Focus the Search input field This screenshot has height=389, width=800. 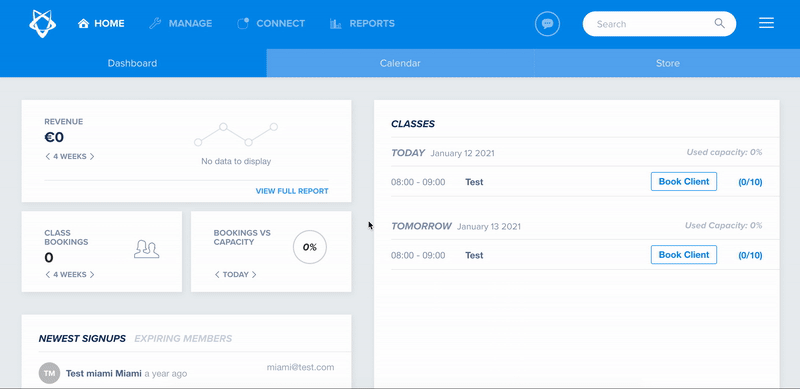(651, 23)
